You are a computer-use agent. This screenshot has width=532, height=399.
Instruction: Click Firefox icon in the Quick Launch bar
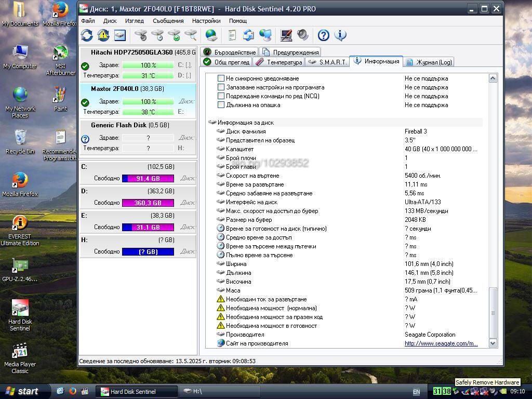[x=73, y=391]
